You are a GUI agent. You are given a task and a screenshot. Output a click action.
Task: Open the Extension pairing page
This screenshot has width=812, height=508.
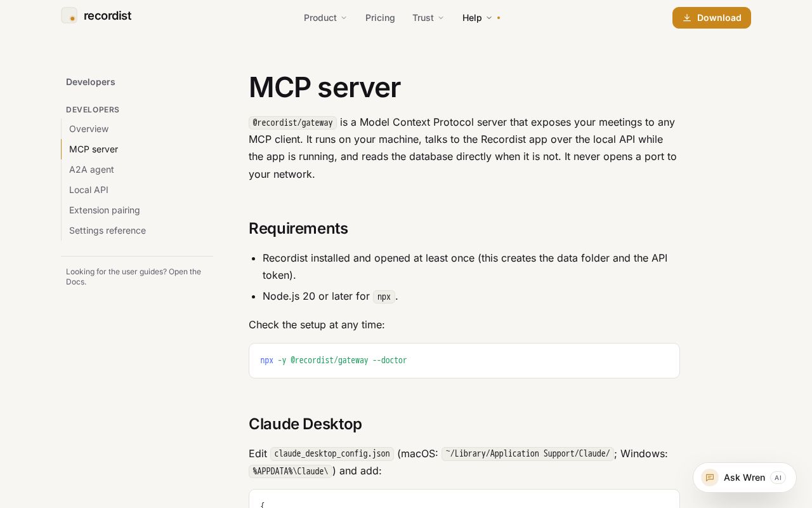pyautogui.click(x=105, y=210)
